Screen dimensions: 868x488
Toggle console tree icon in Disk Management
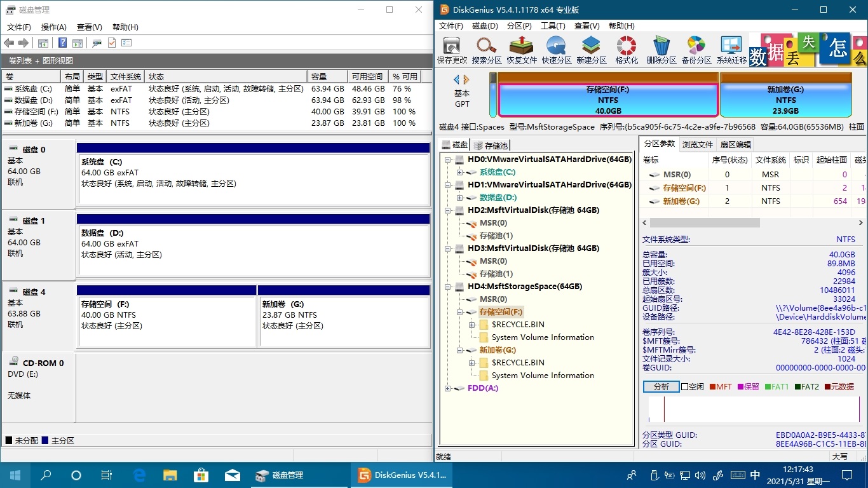coord(43,43)
